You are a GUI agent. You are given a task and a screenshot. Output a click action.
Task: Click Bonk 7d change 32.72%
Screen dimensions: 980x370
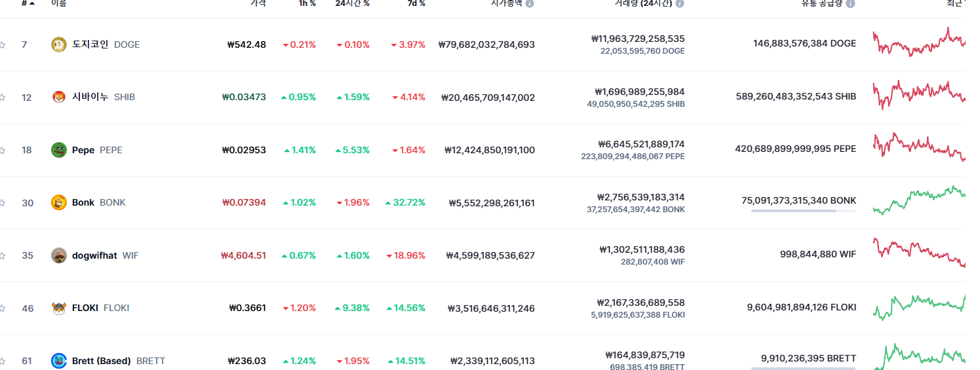tap(405, 202)
